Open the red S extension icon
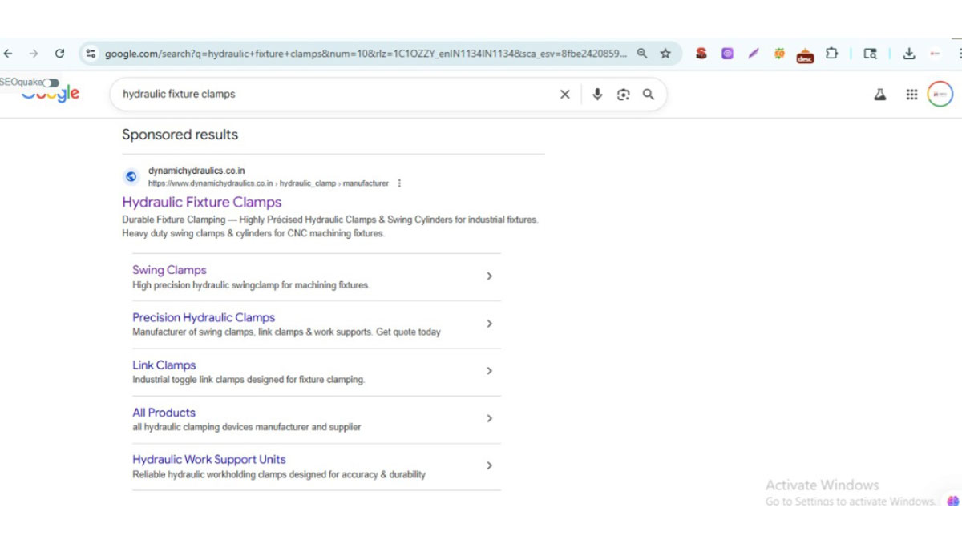 click(x=701, y=54)
